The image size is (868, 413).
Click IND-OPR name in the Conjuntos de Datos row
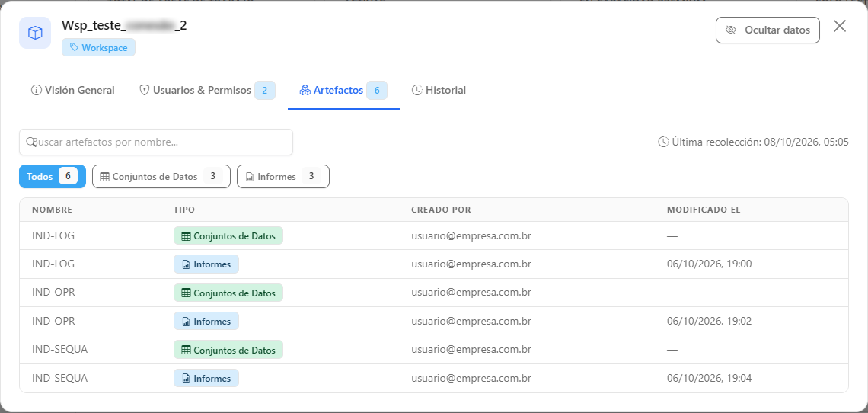pyautogui.click(x=54, y=292)
